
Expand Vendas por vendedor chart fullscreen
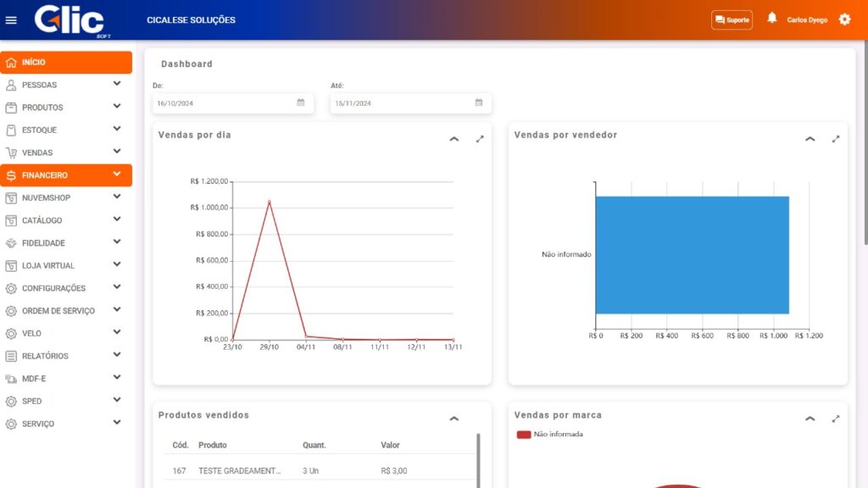836,139
